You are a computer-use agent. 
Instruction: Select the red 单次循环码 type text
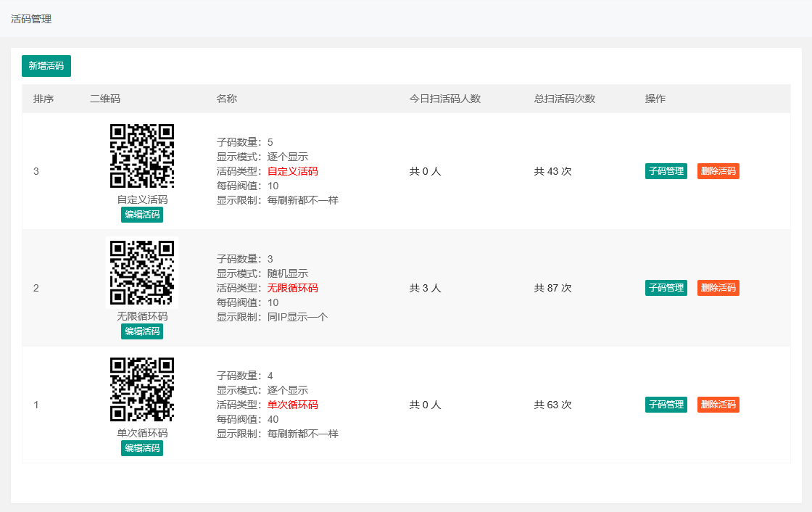pyautogui.click(x=293, y=405)
